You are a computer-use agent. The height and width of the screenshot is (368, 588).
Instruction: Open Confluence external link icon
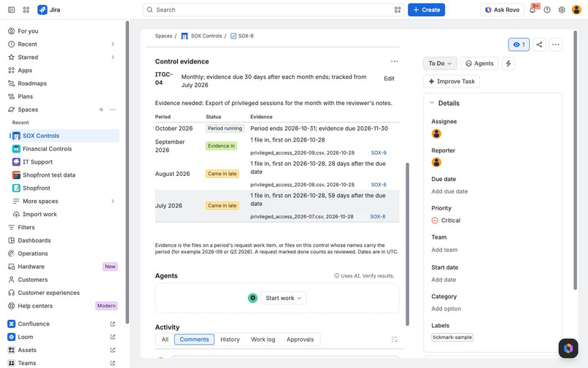pos(112,323)
